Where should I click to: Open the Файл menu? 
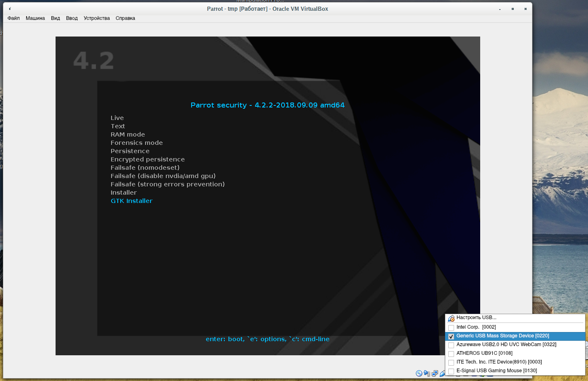tap(14, 18)
